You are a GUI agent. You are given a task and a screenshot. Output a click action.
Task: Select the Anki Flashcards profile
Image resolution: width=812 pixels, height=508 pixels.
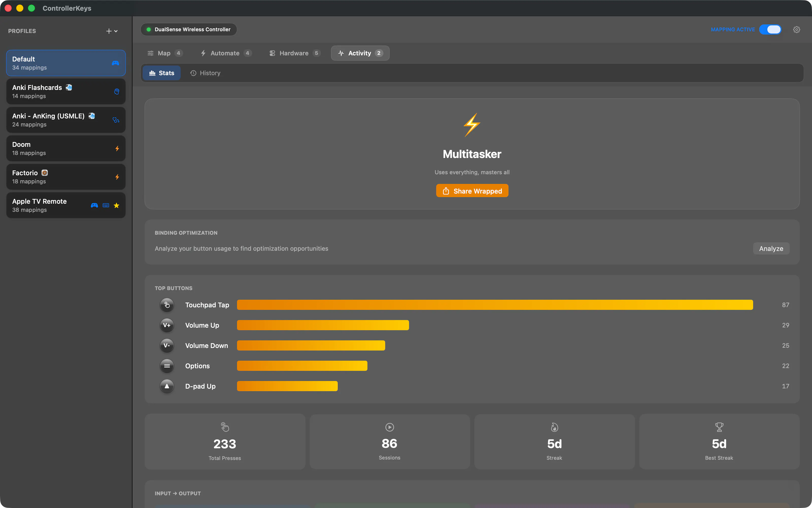tap(66, 92)
